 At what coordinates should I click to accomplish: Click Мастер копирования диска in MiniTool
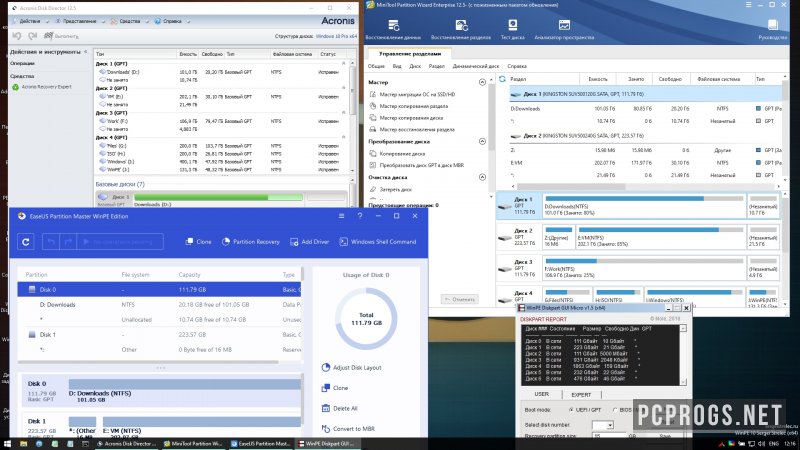406,118
